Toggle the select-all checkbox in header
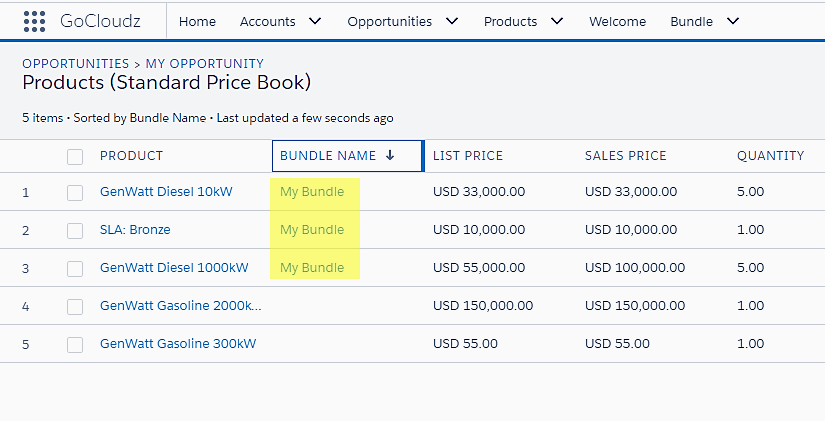Image resolution: width=825 pixels, height=421 pixels. click(x=75, y=156)
